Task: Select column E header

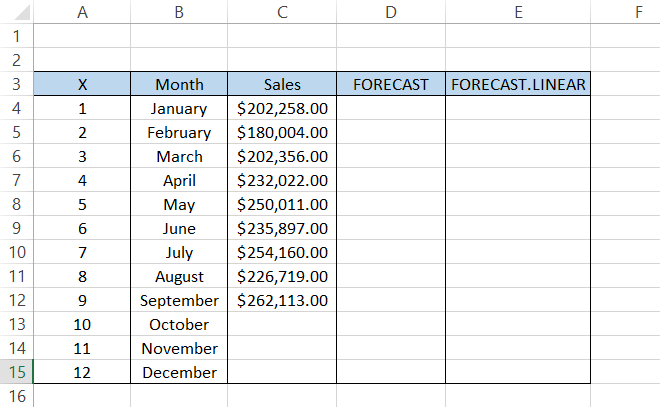Action: coord(517,12)
